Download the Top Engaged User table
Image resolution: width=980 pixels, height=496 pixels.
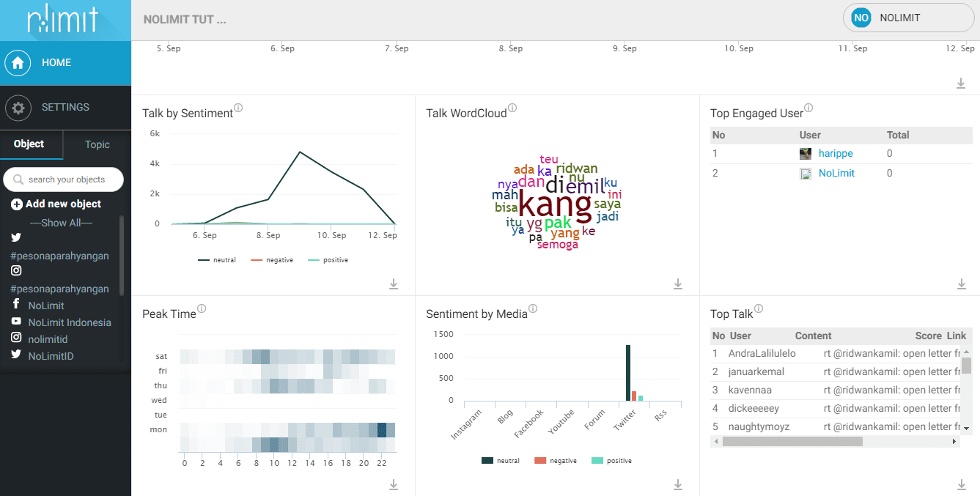(x=961, y=284)
